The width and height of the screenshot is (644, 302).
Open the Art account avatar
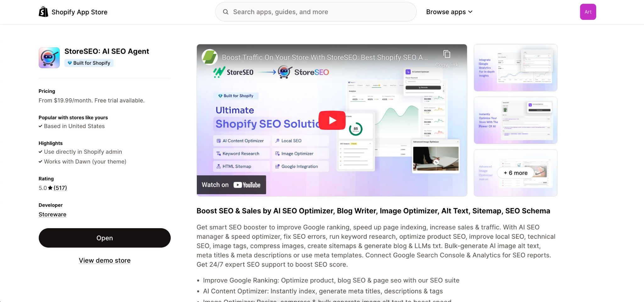588,12
